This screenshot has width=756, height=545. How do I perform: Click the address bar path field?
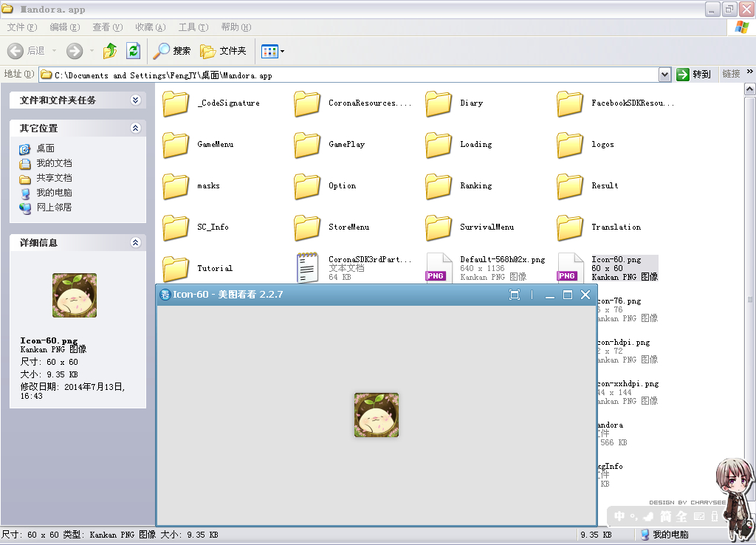tap(348, 75)
